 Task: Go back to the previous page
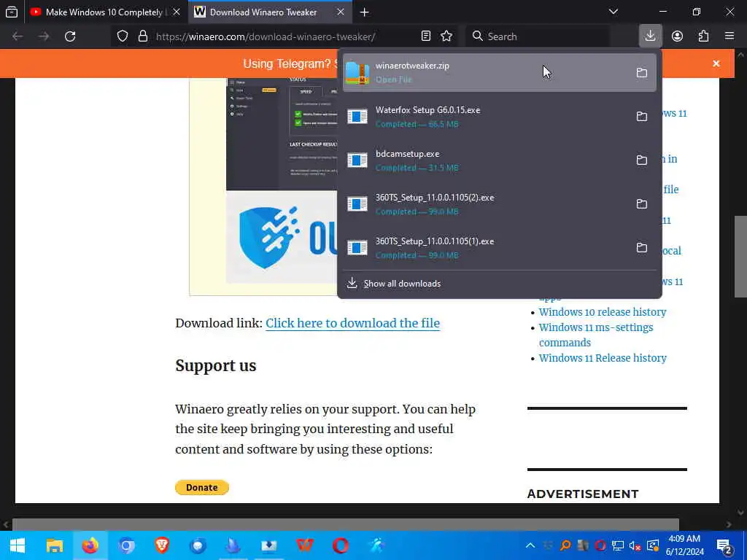coord(18,36)
